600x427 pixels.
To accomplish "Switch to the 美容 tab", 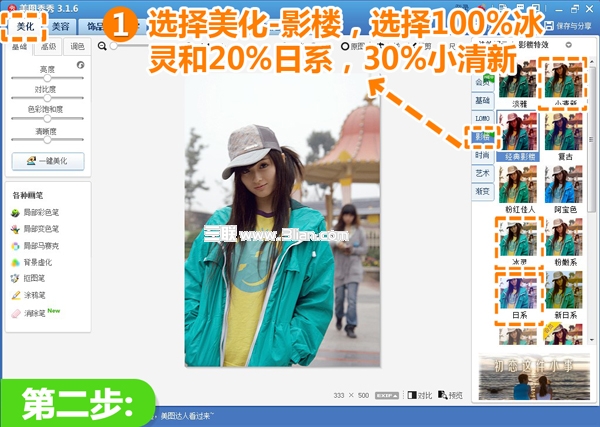I will pyautogui.click(x=60, y=26).
